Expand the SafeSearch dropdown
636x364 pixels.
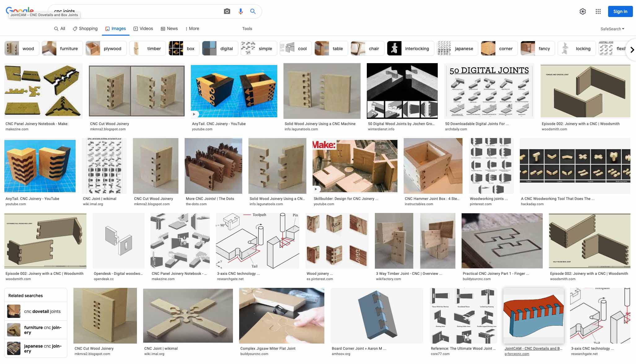pyautogui.click(x=612, y=29)
